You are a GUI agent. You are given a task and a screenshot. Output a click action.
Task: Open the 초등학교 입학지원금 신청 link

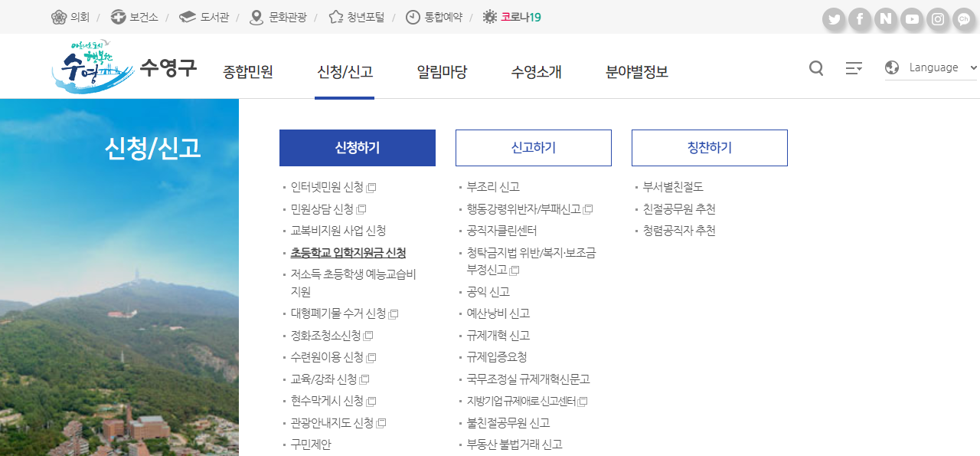pos(347,252)
